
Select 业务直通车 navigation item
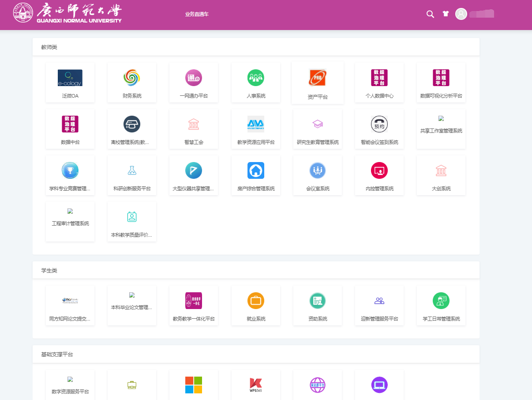click(x=197, y=14)
